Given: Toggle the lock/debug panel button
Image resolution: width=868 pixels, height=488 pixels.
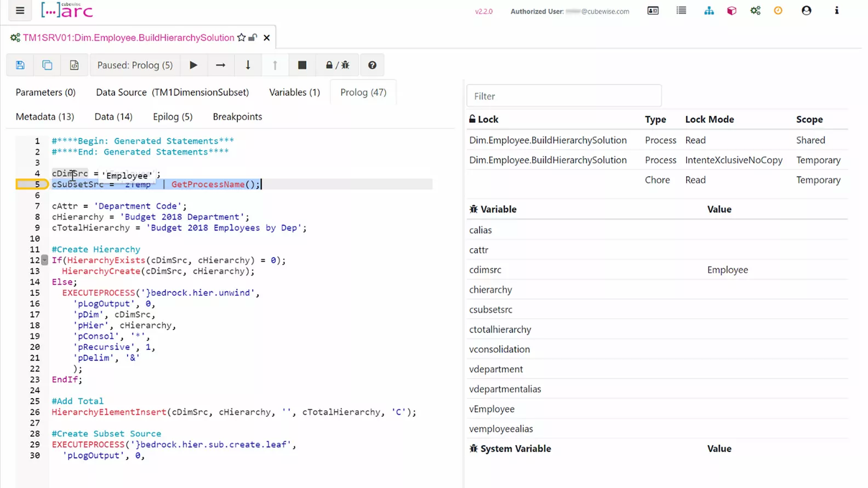Looking at the screenshot, I should pyautogui.click(x=337, y=65).
